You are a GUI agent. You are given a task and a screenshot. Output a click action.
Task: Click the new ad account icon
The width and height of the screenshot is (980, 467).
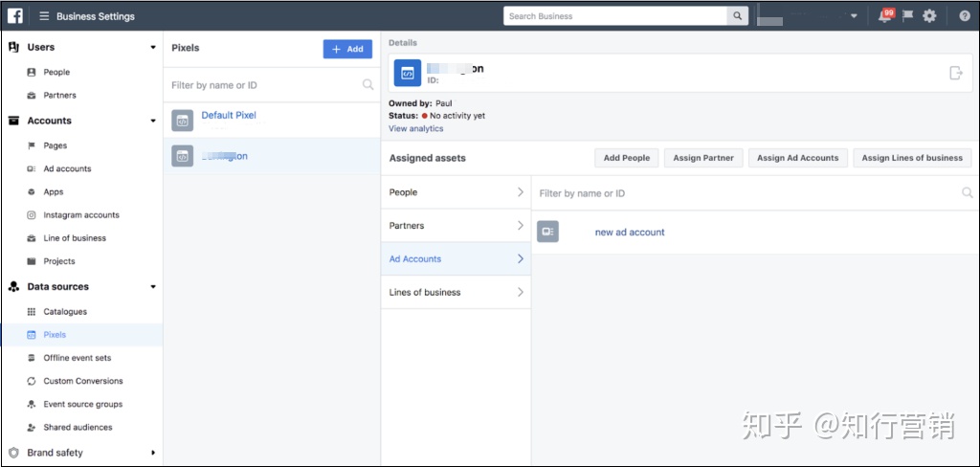[x=548, y=232]
